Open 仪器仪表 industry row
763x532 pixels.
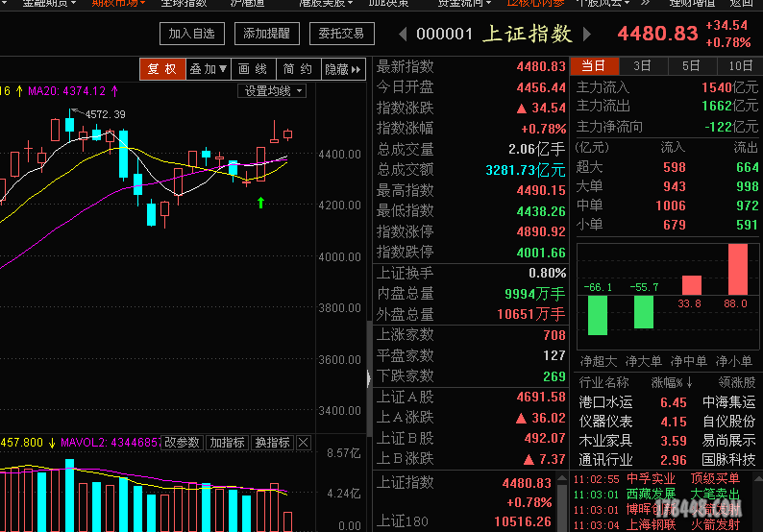point(667,422)
